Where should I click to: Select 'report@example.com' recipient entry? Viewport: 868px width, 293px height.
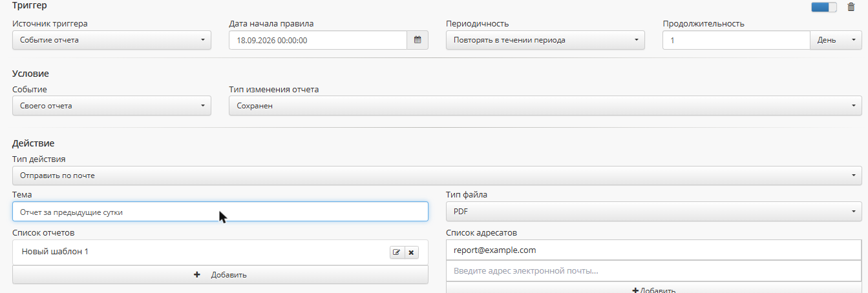tap(653, 250)
